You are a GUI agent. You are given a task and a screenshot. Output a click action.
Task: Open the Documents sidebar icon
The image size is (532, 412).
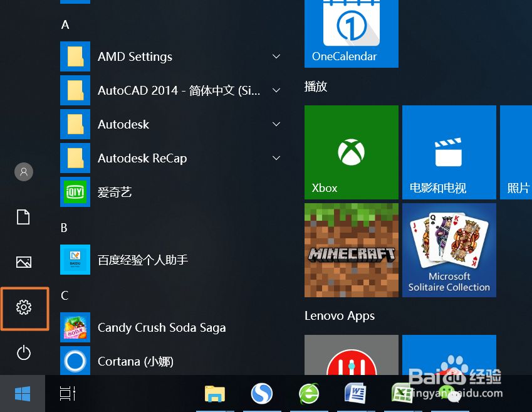23,217
